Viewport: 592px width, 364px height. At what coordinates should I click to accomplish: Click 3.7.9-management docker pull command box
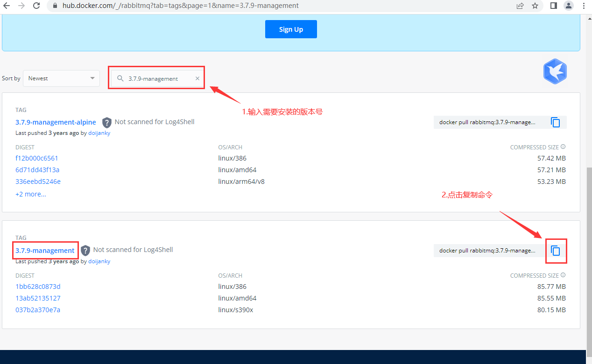tap(489, 251)
